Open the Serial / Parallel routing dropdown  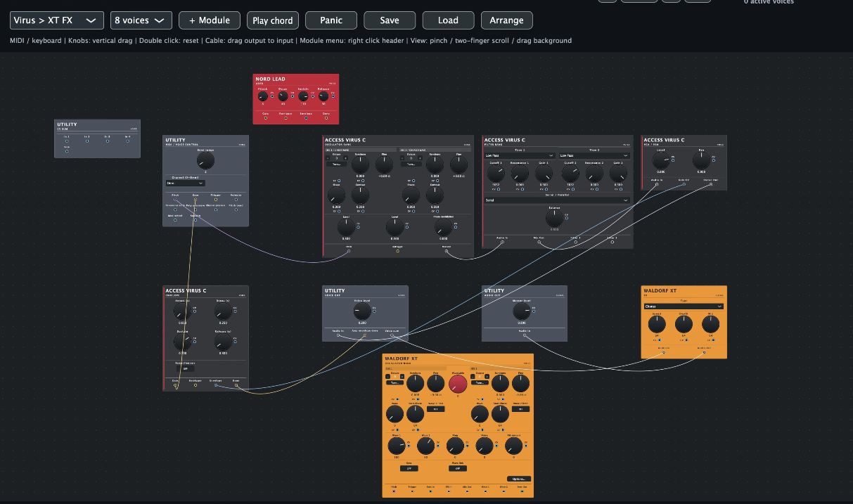(557, 200)
